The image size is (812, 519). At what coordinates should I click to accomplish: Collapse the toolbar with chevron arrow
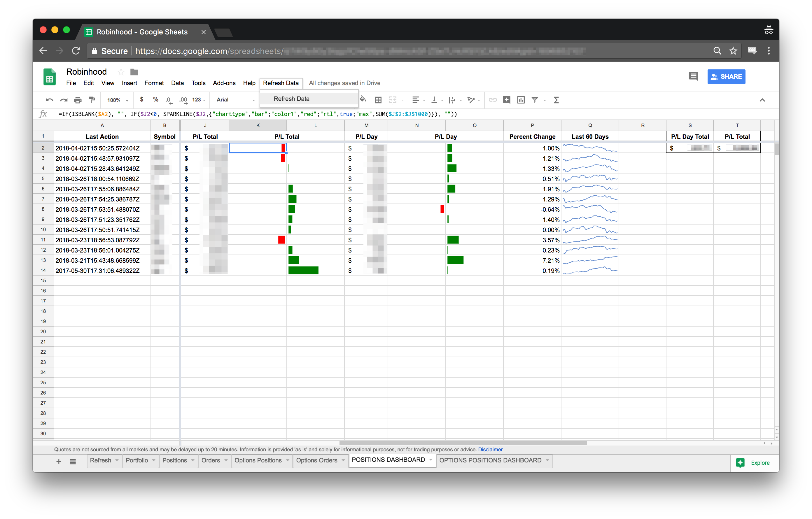point(762,100)
